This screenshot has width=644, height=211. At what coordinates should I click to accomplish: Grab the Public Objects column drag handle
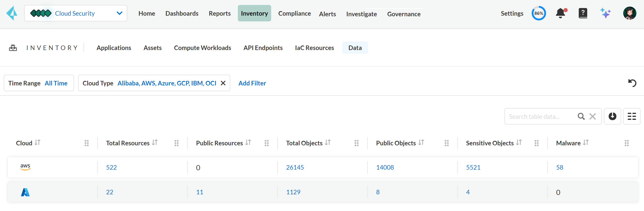[x=446, y=143]
